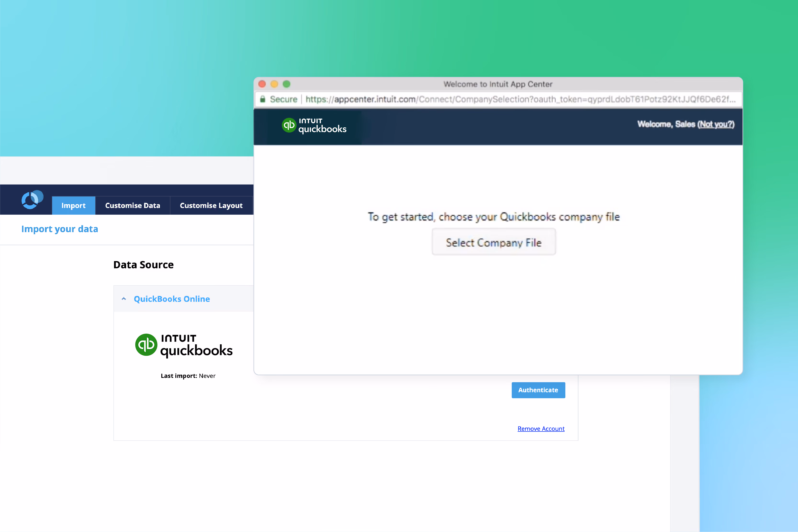Click the Authenticate button
Image resolution: width=798 pixels, height=532 pixels.
click(x=538, y=390)
